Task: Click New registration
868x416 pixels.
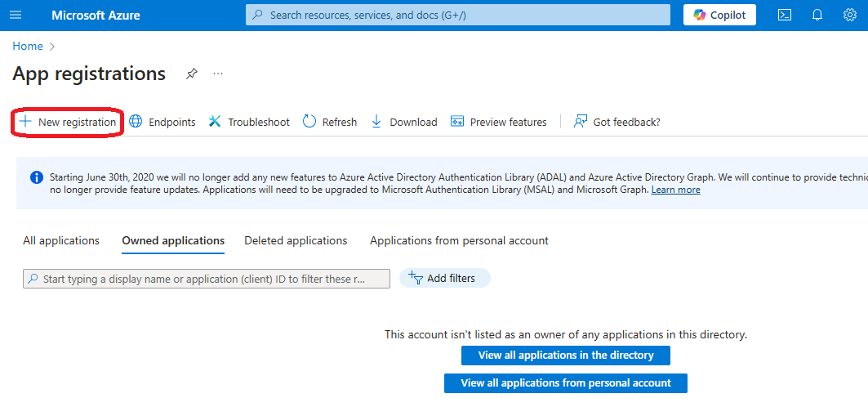Action: (x=69, y=122)
